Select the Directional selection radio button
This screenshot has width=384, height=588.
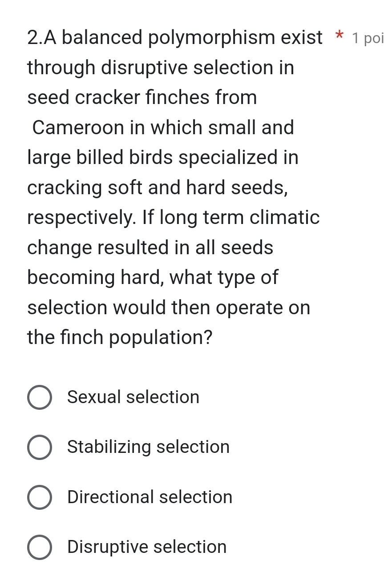[39, 497]
